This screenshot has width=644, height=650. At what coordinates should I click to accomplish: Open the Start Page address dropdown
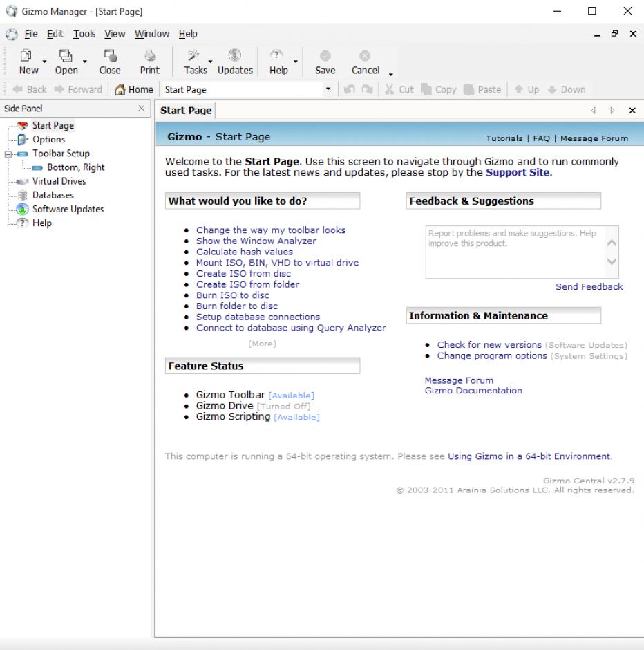pyautogui.click(x=328, y=89)
